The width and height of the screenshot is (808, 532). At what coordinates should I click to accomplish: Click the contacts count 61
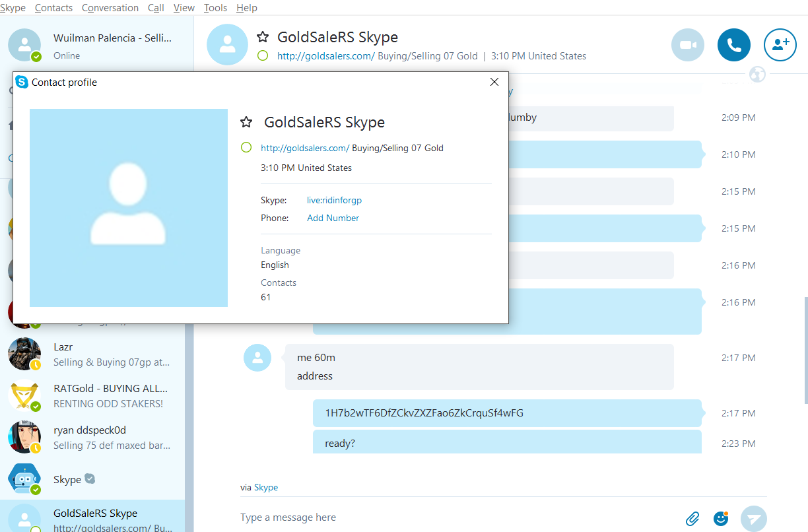[265, 297]
